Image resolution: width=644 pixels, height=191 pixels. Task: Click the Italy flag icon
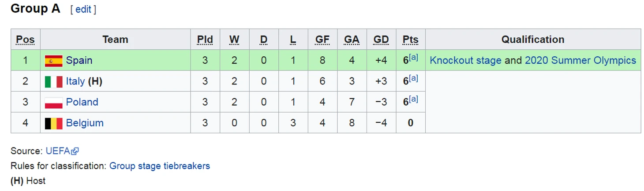(x=53, y=82)
